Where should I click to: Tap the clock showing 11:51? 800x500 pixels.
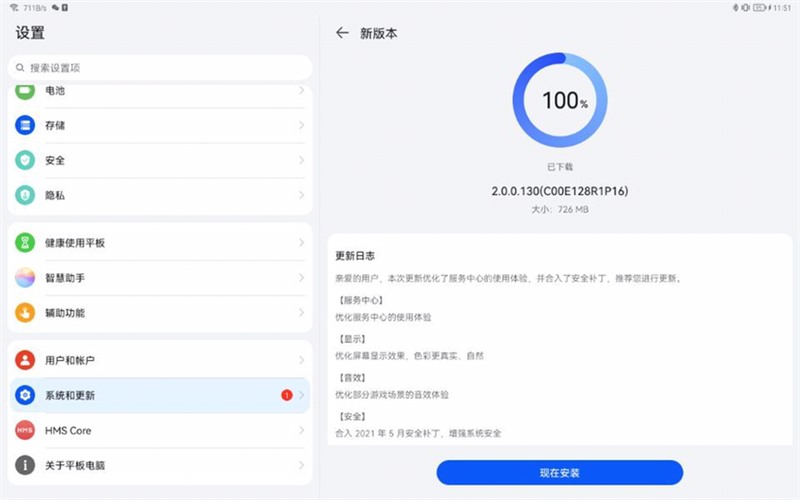tap(782, 8)
